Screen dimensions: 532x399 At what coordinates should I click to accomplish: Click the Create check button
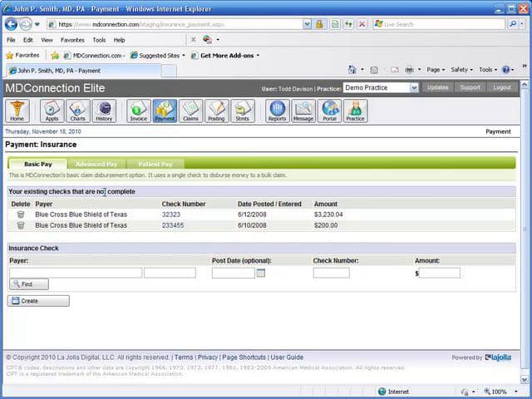38,301
